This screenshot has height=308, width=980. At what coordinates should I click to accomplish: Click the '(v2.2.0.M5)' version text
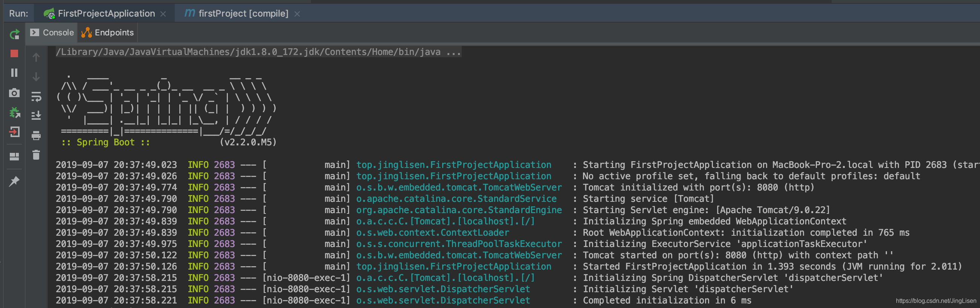tap(248, 142)
